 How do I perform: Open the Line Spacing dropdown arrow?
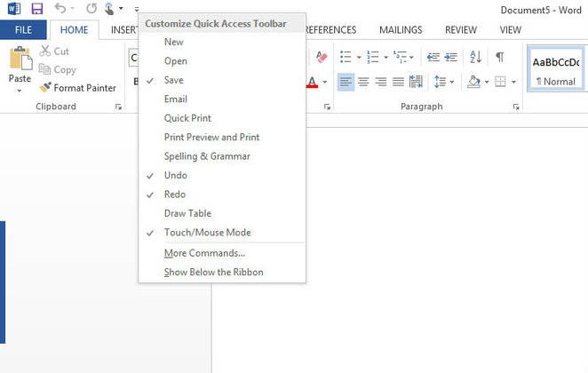pyautogui.click(x=452, y=82)
